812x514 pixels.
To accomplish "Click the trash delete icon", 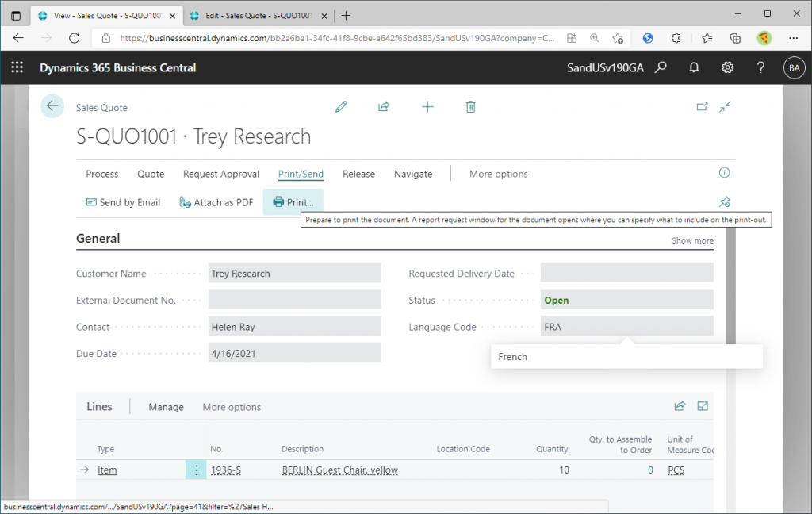I will click(x=471, y=107).
